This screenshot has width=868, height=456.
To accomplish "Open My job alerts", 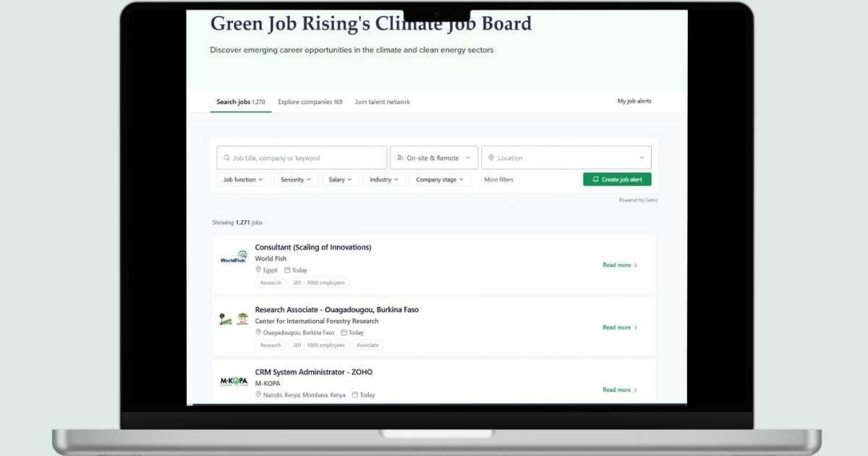I will (634, 101).
